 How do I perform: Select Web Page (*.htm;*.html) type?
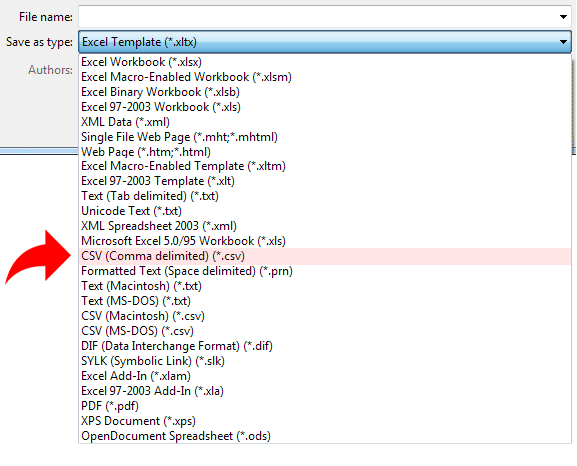(x=325, y=152)
